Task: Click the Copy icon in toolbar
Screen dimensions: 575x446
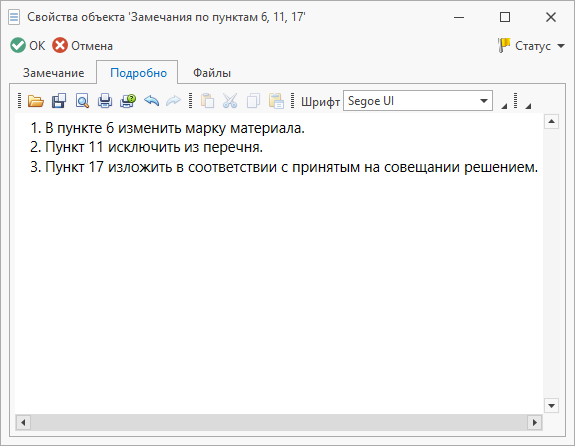Action: click(x=253, y=100)
